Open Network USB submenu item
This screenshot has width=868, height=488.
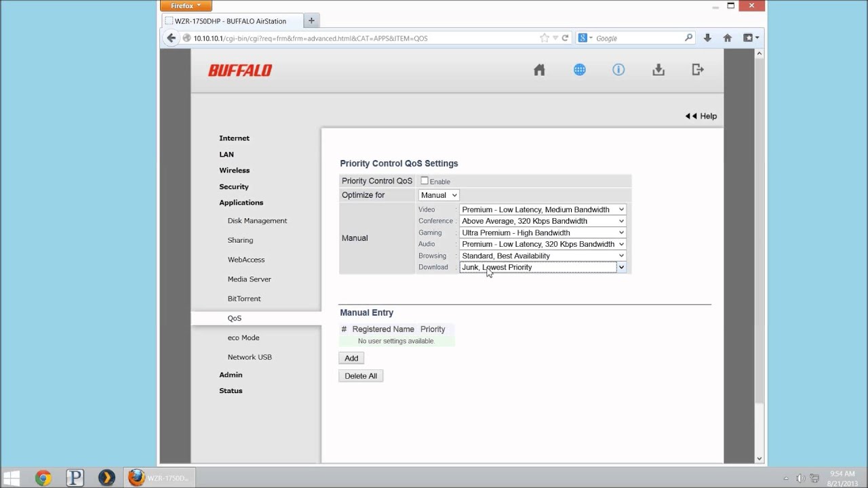click(x=250, y=357)
